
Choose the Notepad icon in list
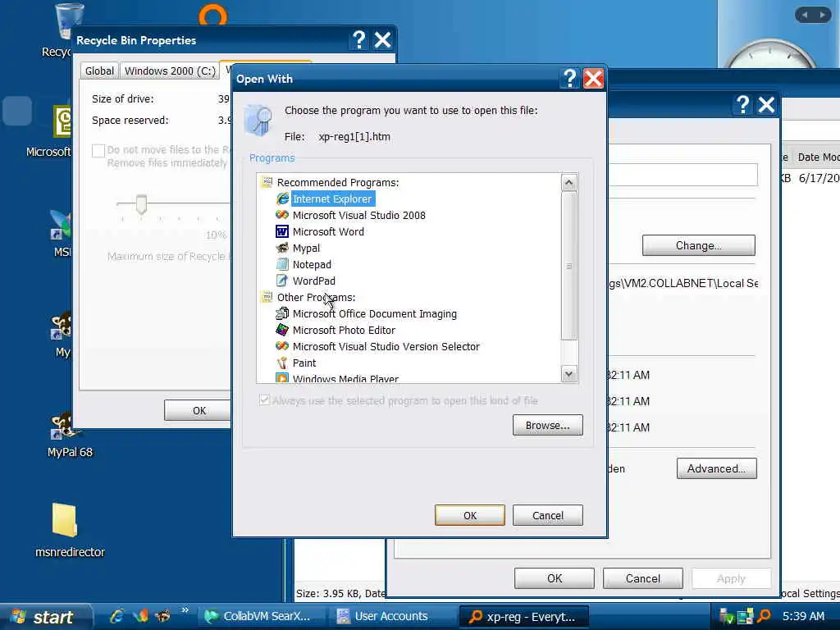tap(282, 264)
